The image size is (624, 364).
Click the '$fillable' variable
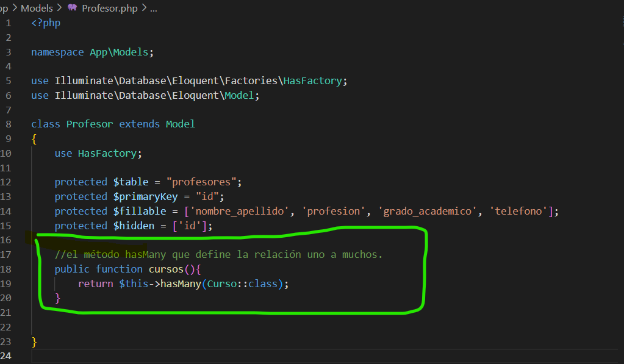click(139, 211)
